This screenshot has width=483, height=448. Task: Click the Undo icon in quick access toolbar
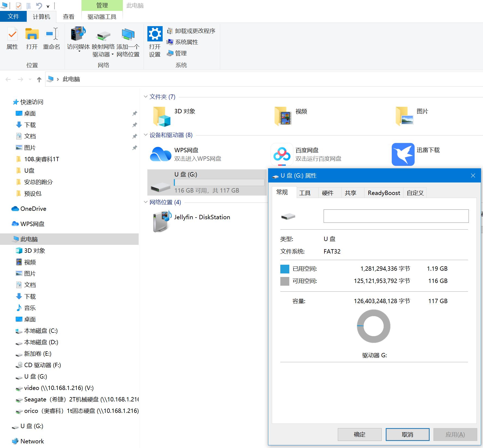click(39, 5)
